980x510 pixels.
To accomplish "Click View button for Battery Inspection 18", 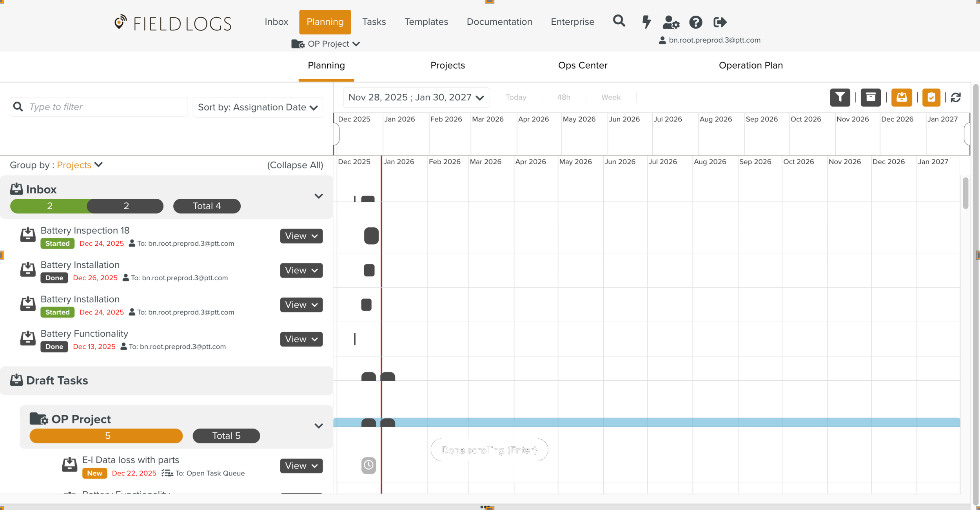I will tap(301, 236).
